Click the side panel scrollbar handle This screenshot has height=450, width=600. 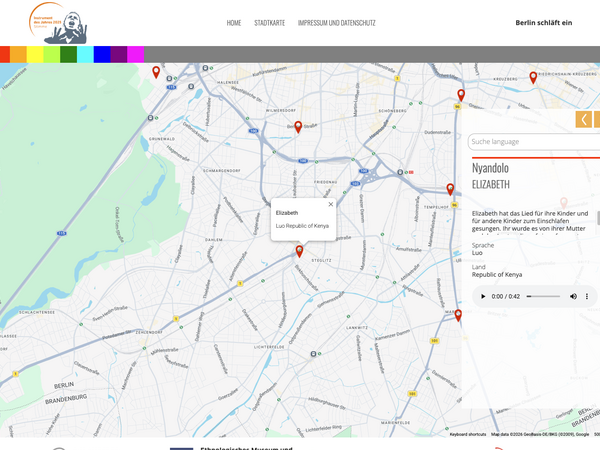click(598, 218)
